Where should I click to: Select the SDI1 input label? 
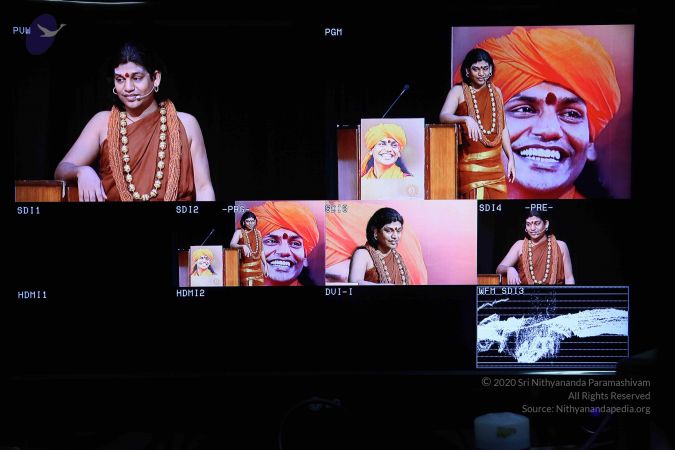tap(29, 210)
